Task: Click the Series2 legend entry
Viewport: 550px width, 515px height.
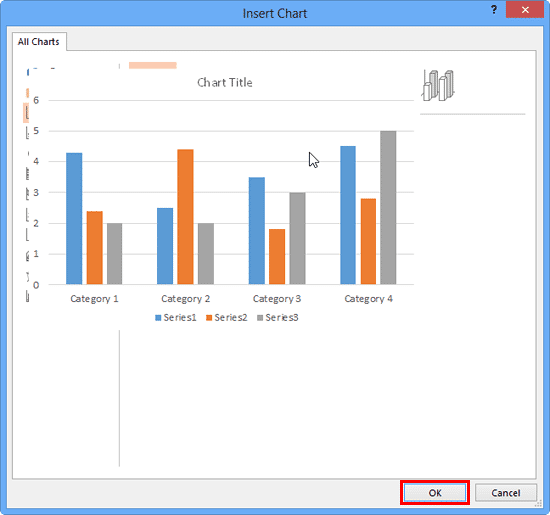Action: pos(227,317)
